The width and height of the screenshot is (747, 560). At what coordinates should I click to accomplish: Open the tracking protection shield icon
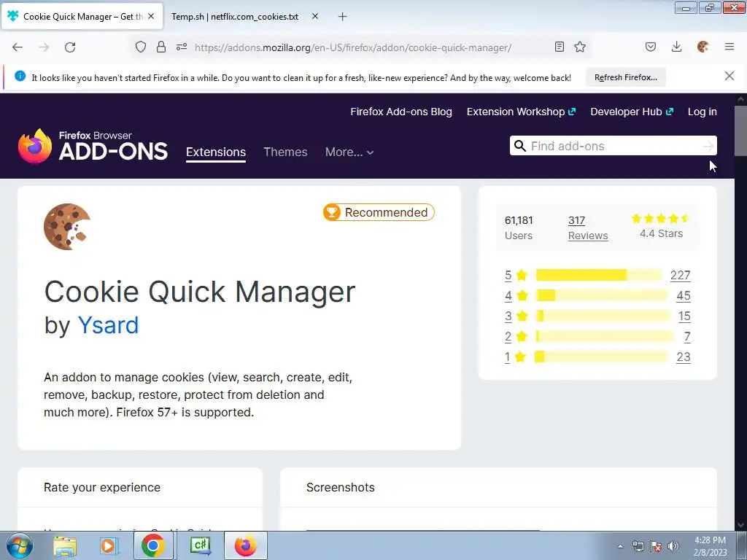coord(141,47)
